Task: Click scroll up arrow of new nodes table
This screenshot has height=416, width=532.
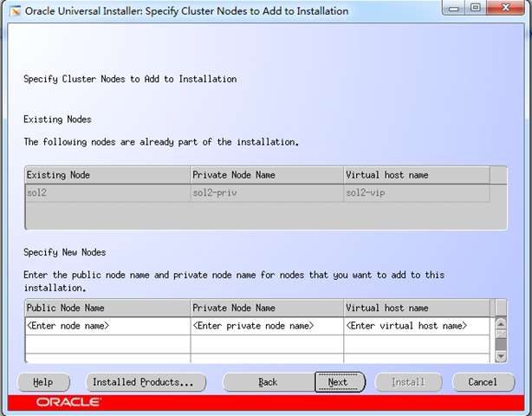Action: point(501,323)
